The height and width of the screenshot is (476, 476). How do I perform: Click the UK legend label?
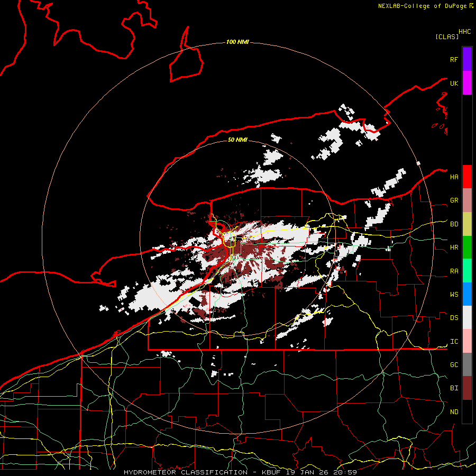(x=454, y=83)
